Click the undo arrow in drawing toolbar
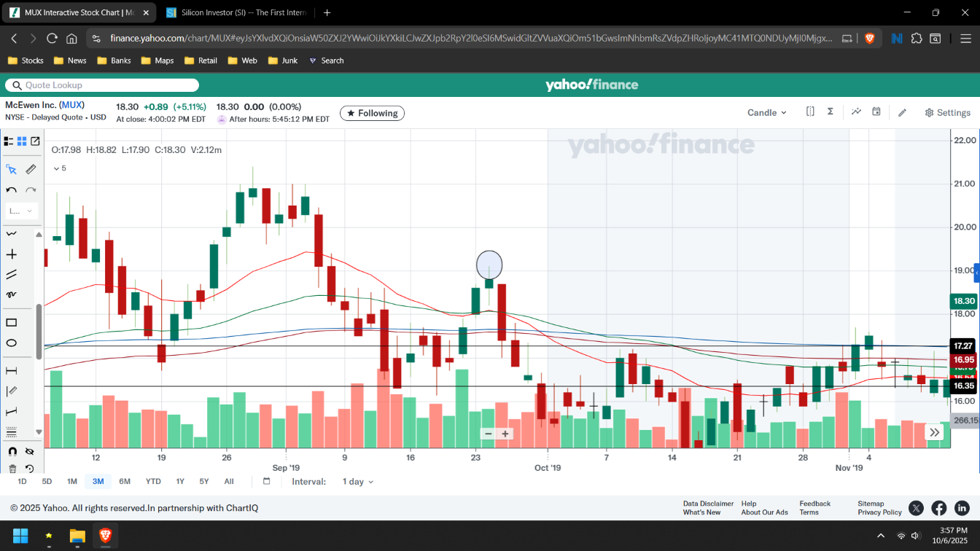 pos(12,190)
